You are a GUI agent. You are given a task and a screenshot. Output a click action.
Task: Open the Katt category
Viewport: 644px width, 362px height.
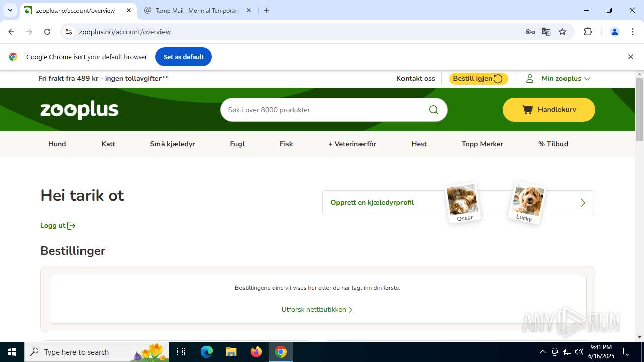pos(108,144)
